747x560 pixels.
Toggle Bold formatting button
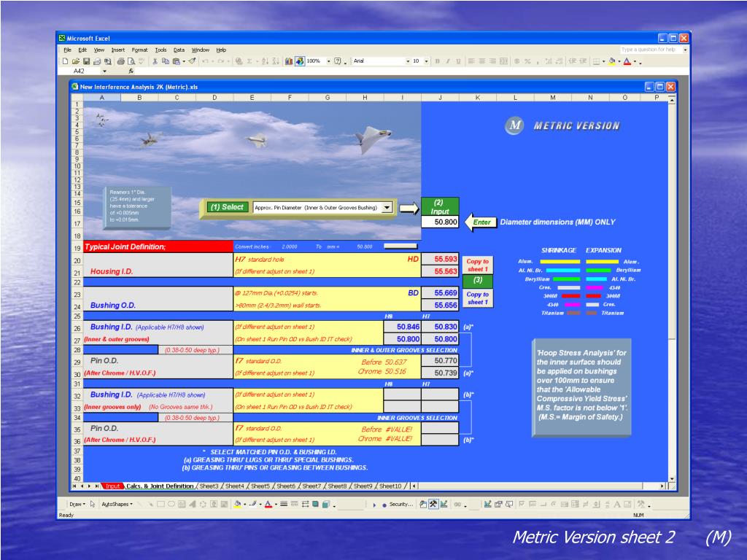pyautogui.click(x=438, y=61)
